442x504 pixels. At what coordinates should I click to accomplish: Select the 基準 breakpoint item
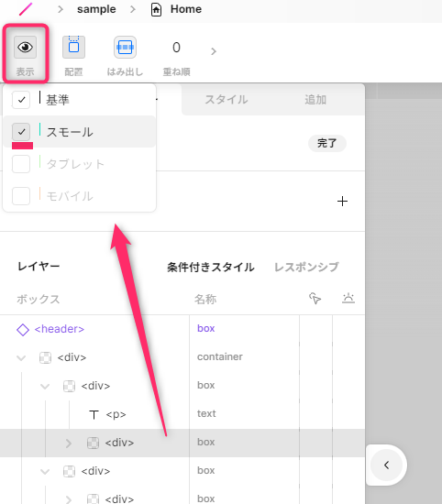click(x=79, y=100)
